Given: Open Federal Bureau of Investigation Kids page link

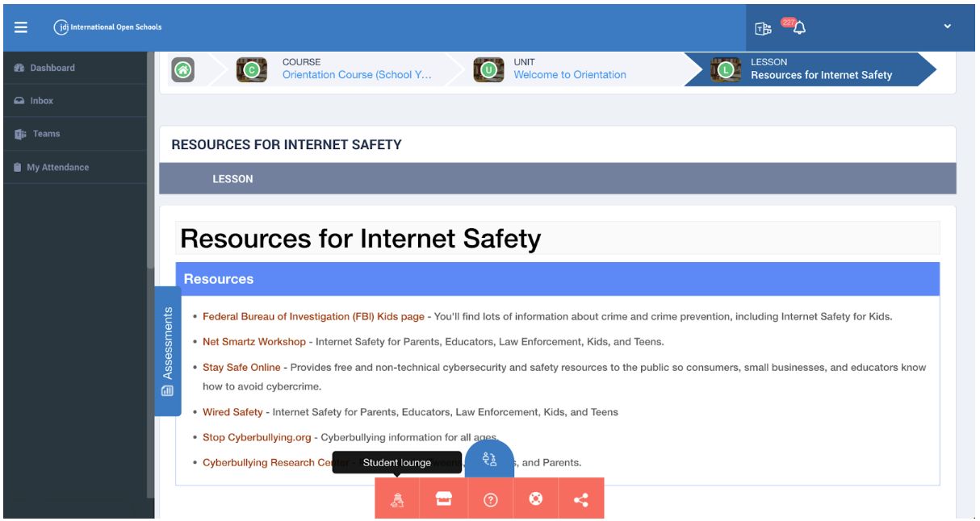Looking at the screenshot, I should tap(313, 316).
